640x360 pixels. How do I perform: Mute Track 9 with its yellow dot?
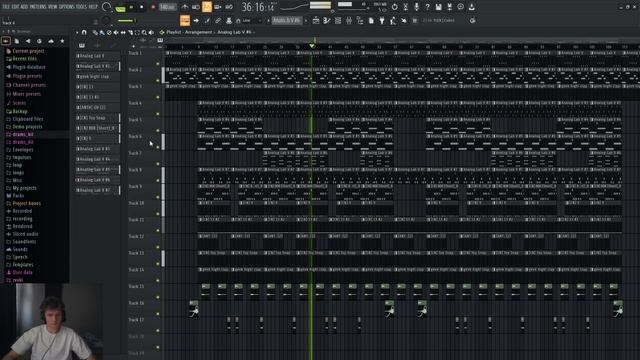(x=158, y=197)
